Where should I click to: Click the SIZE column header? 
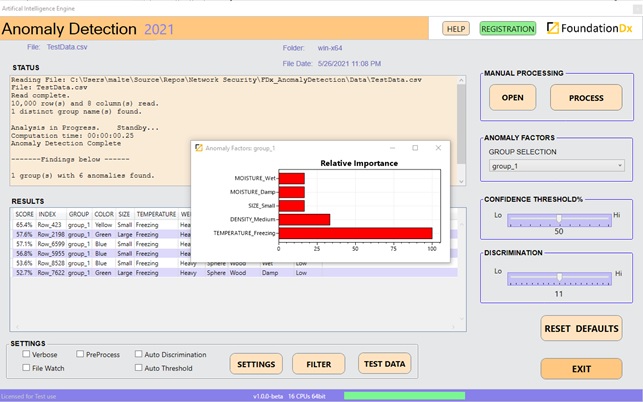coord(124,214)
